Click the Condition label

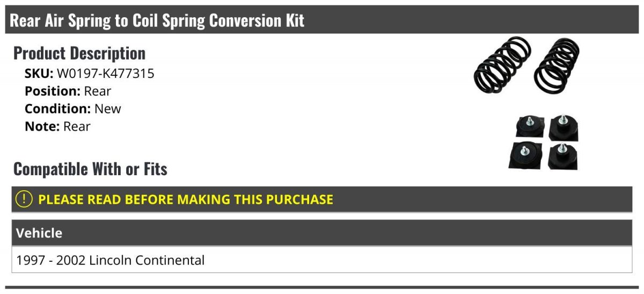coord(58,109)
